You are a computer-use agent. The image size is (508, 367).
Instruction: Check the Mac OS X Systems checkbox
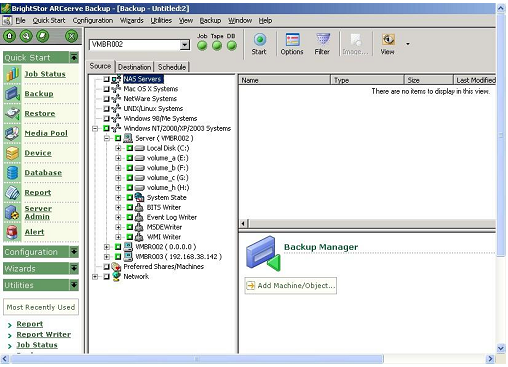click(106, 89)
